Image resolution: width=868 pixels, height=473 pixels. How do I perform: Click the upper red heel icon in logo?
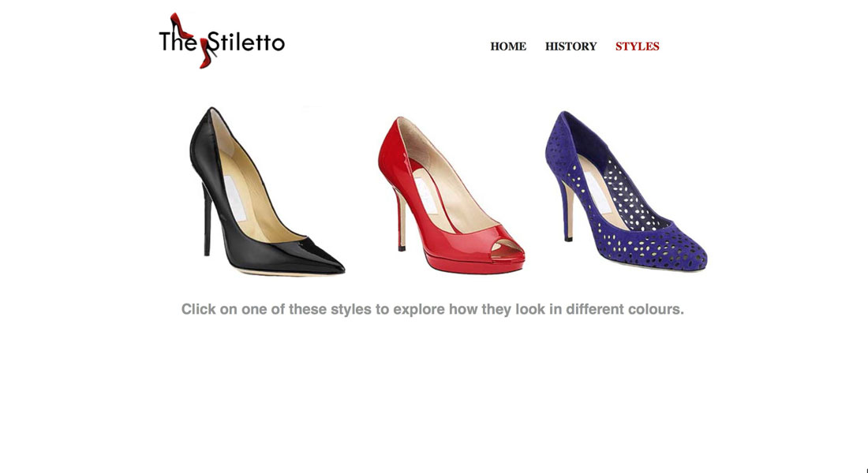181,25
